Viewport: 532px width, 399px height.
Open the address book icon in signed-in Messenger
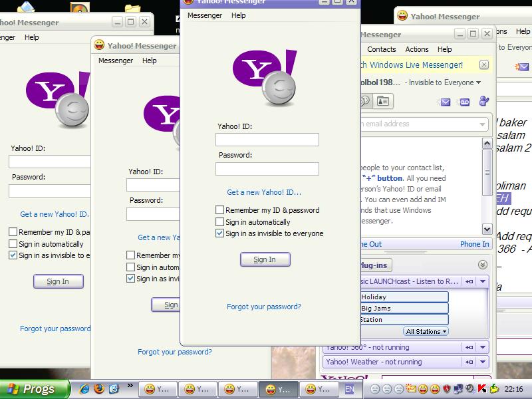tap(383, 101)
